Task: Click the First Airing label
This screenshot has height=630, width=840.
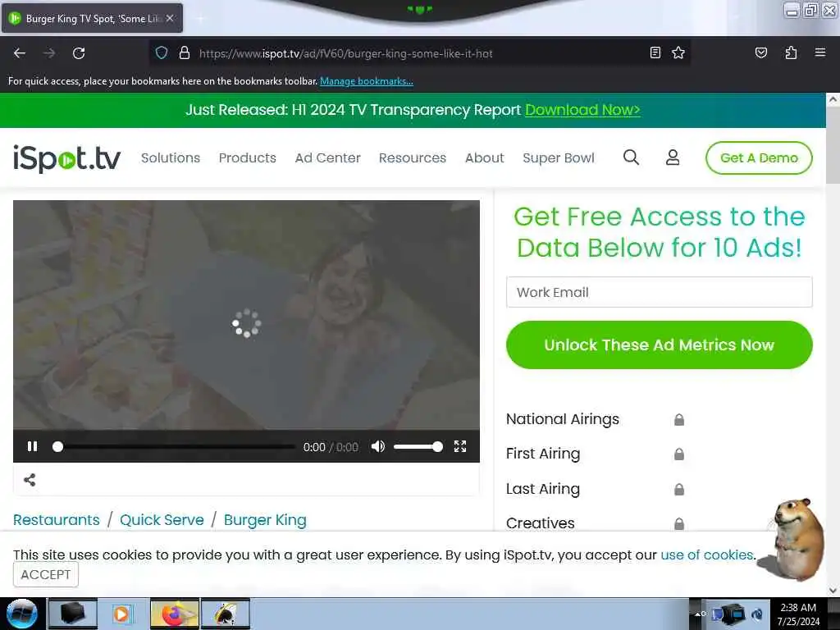Action: click(543, 454)
